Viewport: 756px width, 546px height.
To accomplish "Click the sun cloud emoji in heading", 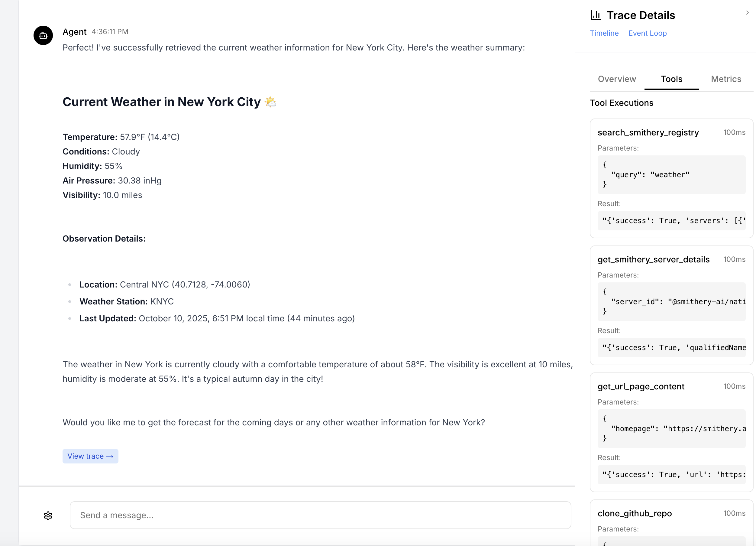I will point(270,102).
